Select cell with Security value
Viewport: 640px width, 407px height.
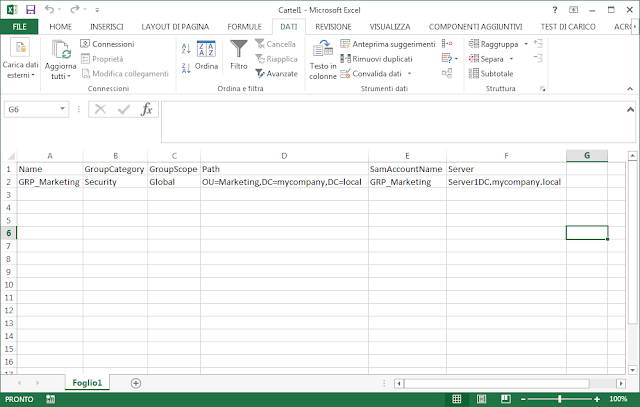(115, 182)
